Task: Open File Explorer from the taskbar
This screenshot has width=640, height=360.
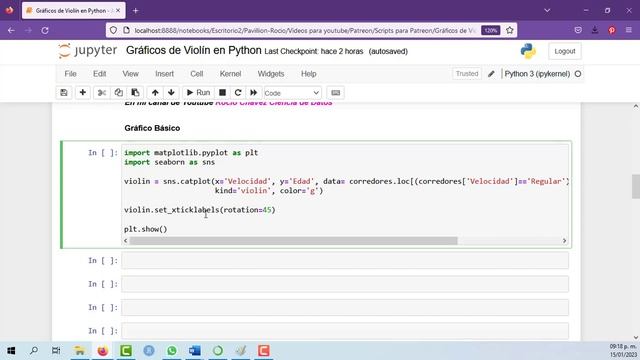Action: 80,351
